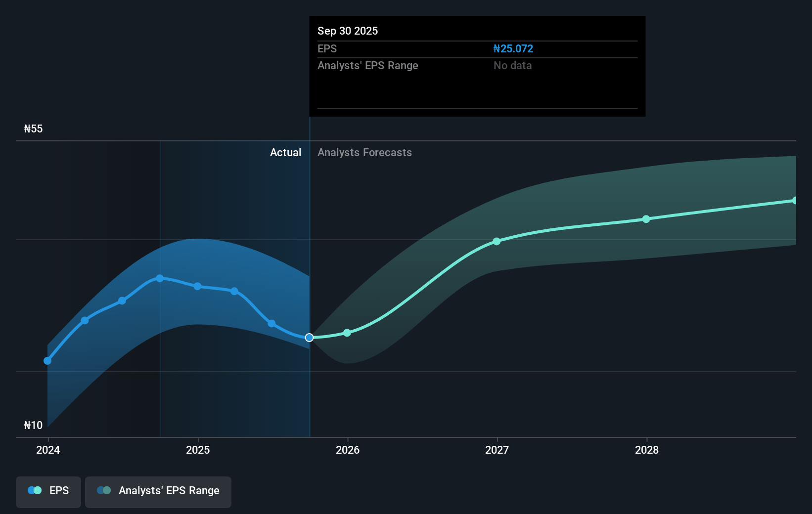Image resolution: width=812 pixels, height=514 pixels.
Task: Select the forecast data point above 2026
Action: (x=347, y=333)
